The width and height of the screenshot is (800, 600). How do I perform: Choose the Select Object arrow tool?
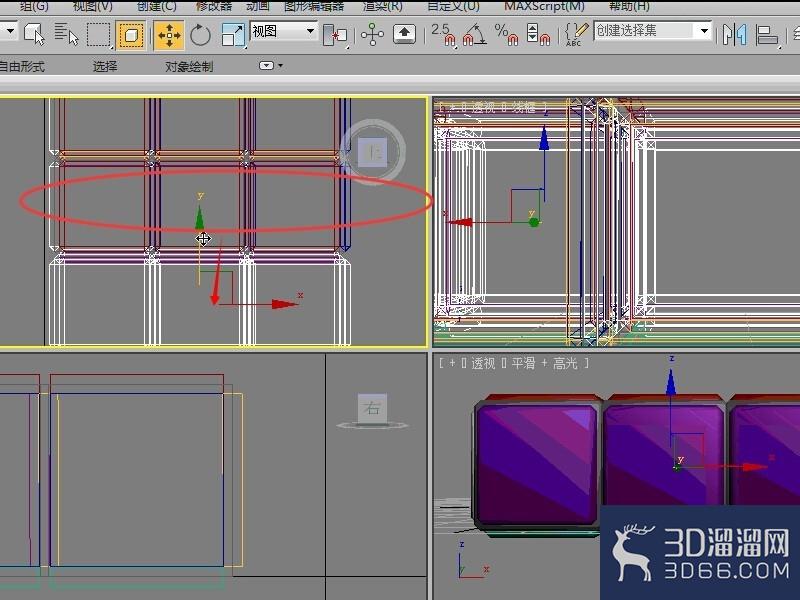(34, 35)
